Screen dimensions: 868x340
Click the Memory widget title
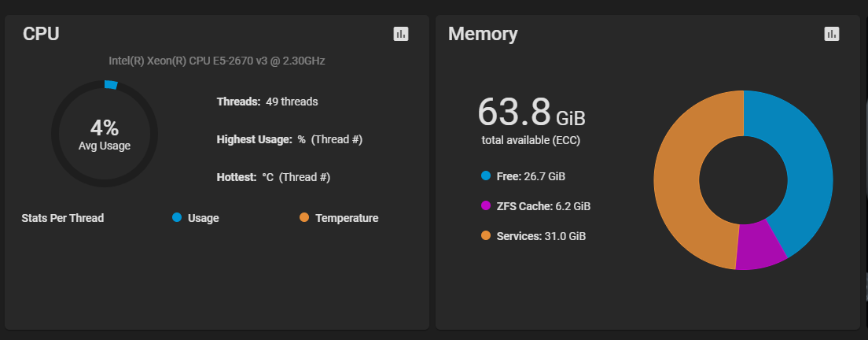click(483, 34)
